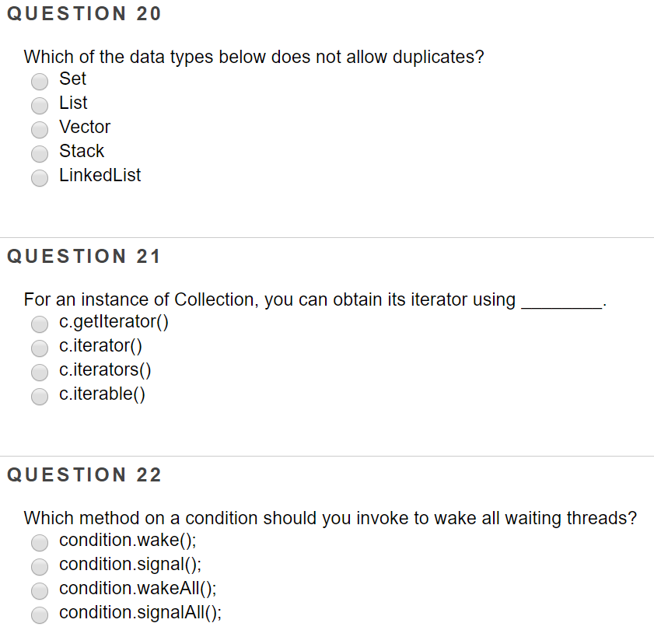Pick the Vector radio button
This screenshot has height=644, width=654.
click(x=40, y=128)
